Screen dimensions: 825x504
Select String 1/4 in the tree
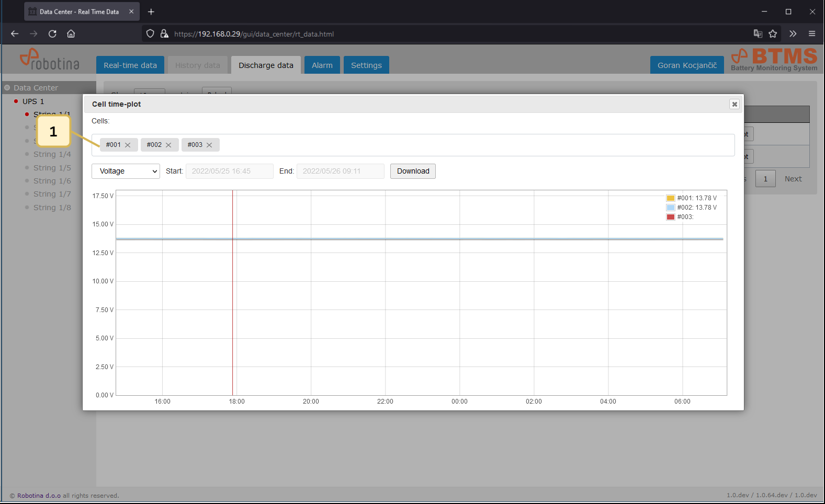click(x=52, y=154)
